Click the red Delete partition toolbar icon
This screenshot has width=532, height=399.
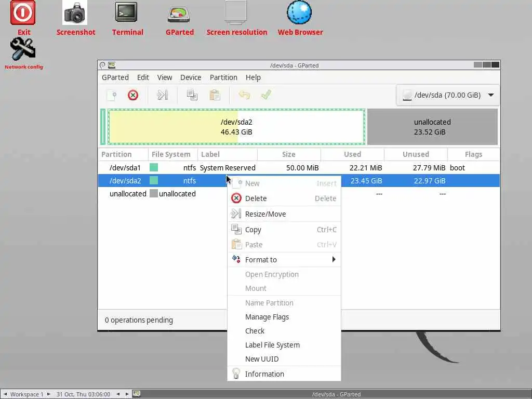tap(133, 95)
